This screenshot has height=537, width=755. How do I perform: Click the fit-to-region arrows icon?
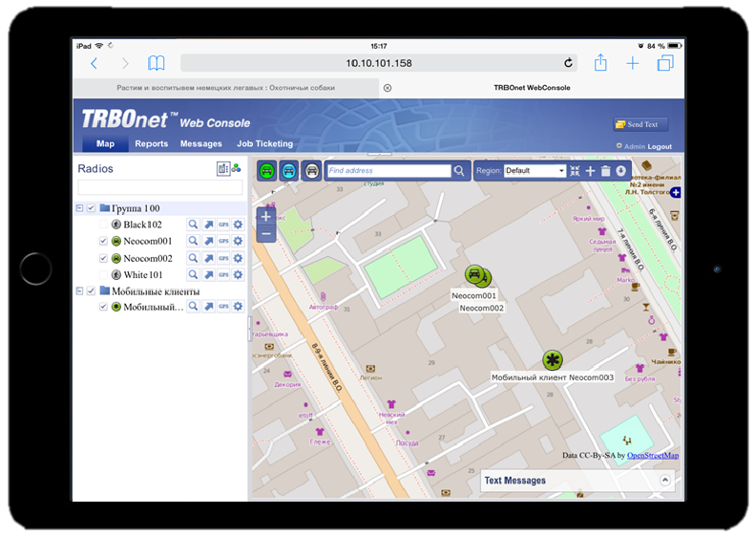tap(574, 170)
